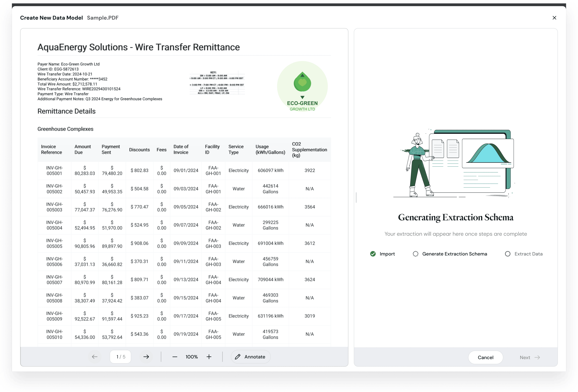Image resolution: width=578 pixels, height=392 pixels.
Task: Zoom out with the minus icon
Action: pos(175,357)
